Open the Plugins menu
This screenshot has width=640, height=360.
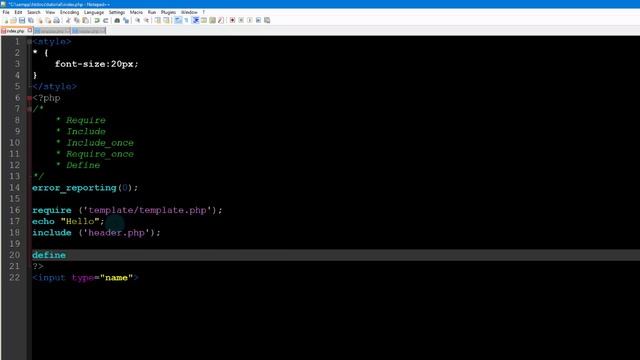[x=168, y=12]
